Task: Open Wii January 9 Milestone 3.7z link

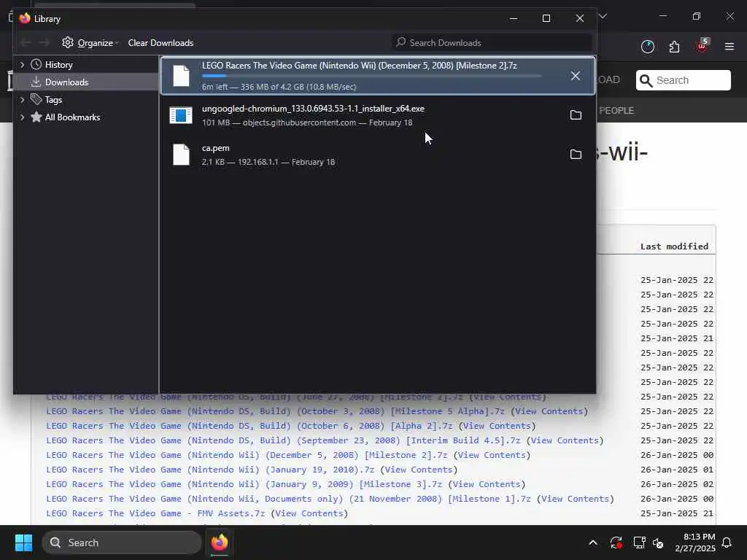Action: (x=244, y=484)
